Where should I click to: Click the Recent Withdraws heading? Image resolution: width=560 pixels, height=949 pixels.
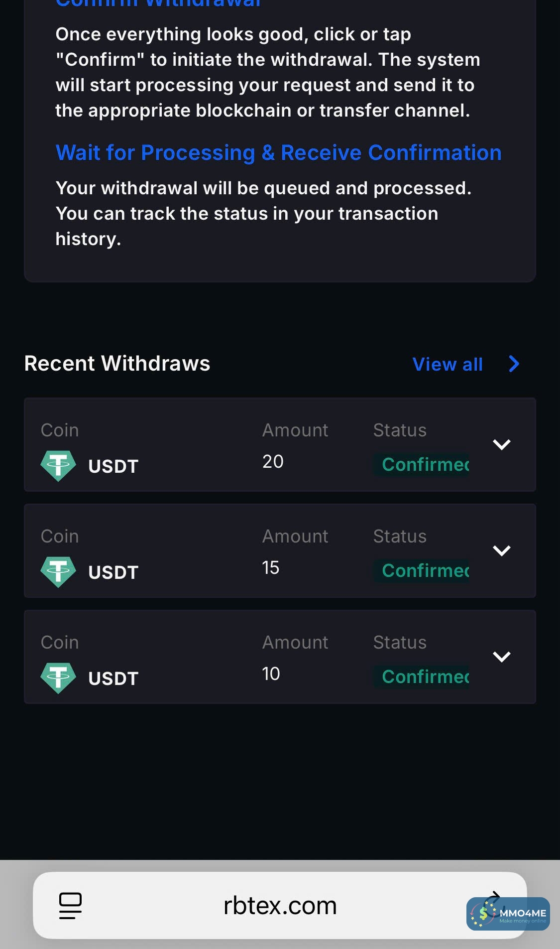[x=117, y=363]
